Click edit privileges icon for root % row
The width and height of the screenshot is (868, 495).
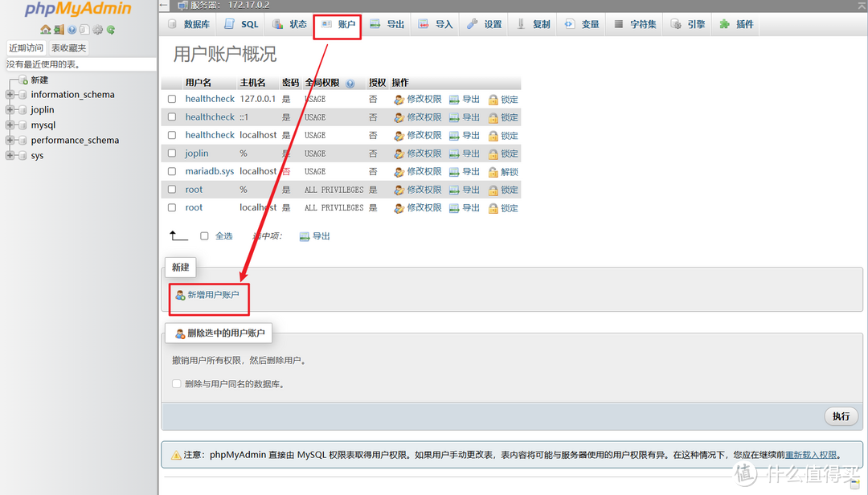(x=399, y=190)
